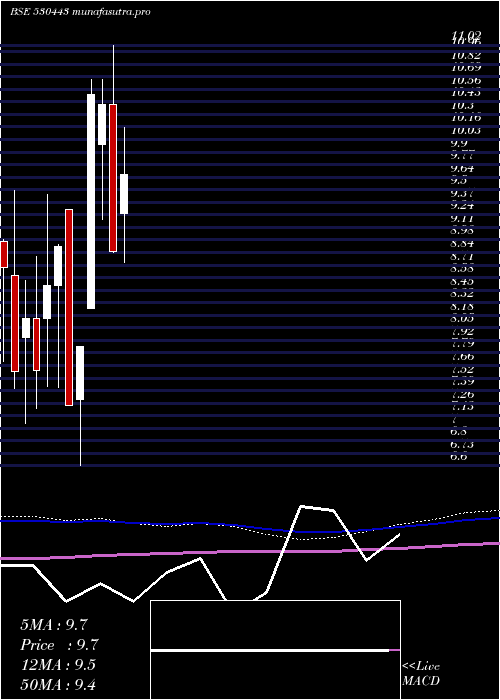500x700 pixels.
Task: Click the 50MA : 9.4 readout
Action: [x=58, y=684]
